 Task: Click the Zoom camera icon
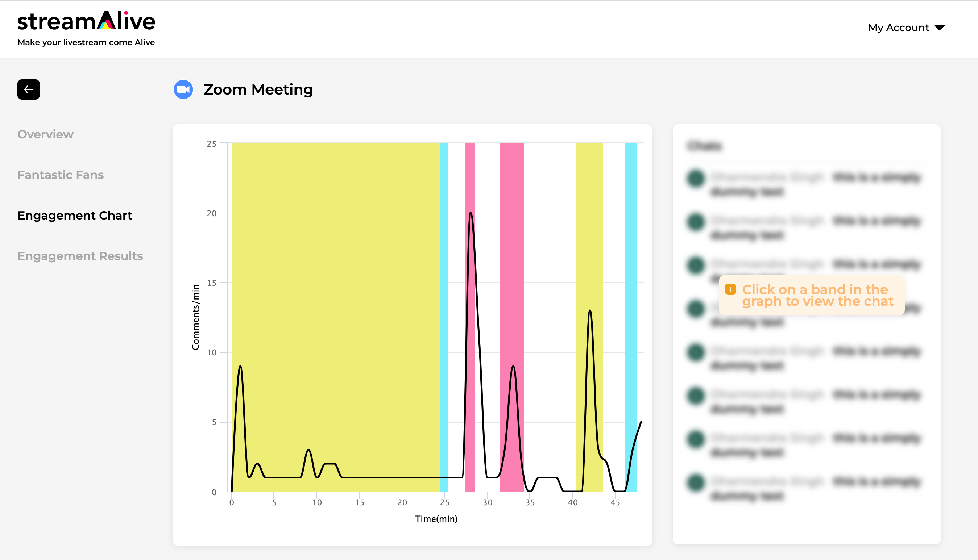point(183,89)
